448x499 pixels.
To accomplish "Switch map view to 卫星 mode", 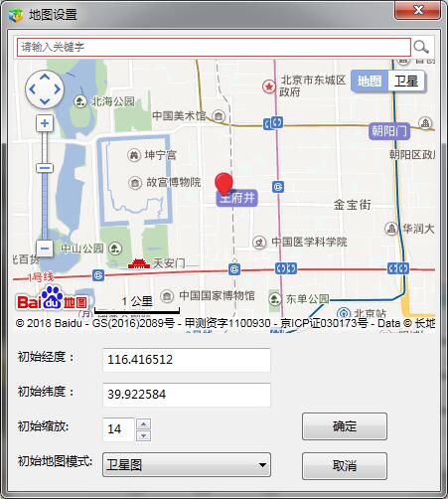I will pos(406,81).
